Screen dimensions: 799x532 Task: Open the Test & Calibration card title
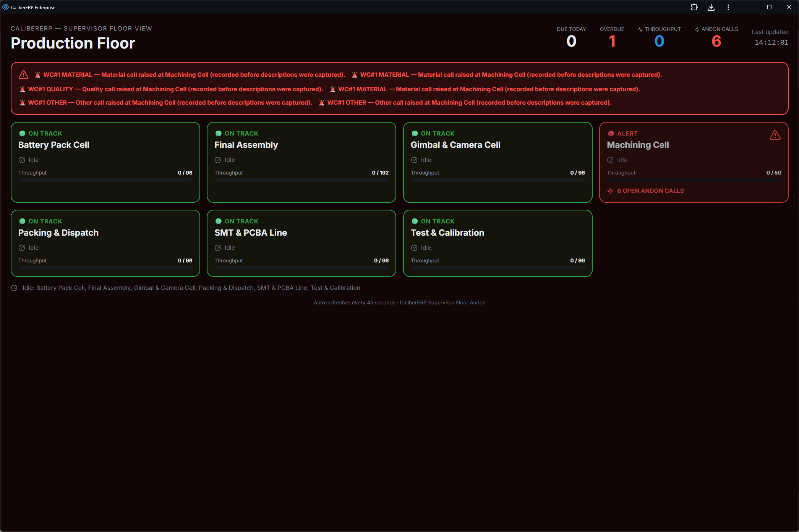coord(447,233)
